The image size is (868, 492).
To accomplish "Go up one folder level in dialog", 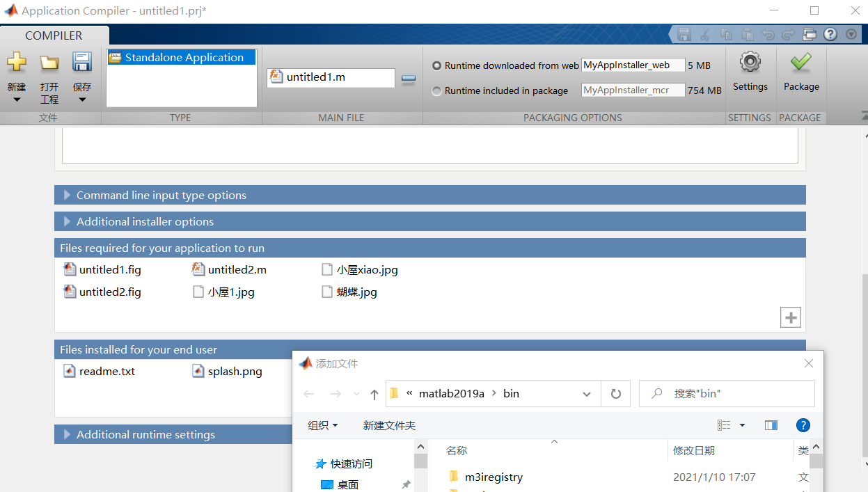I will (374, 394).
